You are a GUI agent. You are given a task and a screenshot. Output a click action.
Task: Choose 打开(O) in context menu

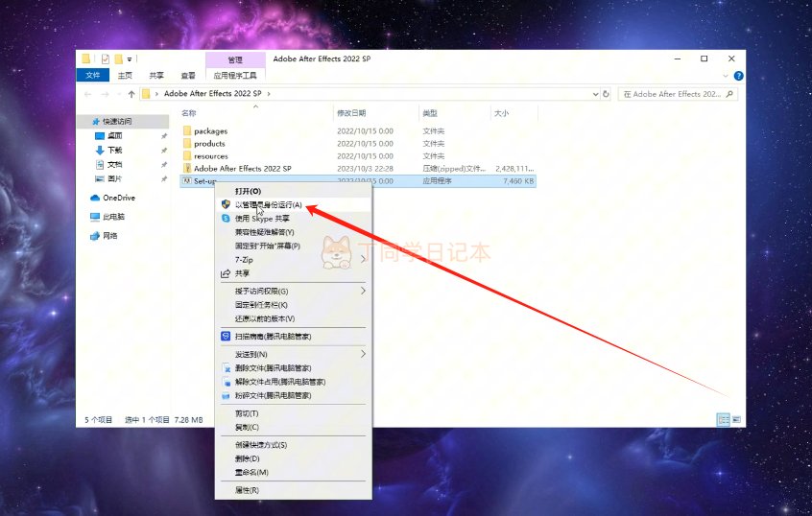(294, 191)
